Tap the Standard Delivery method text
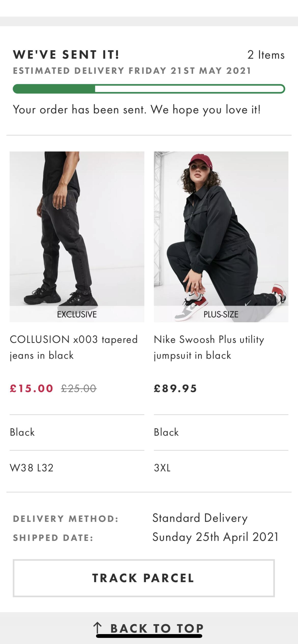298x644 pixels. click(200, 518)
